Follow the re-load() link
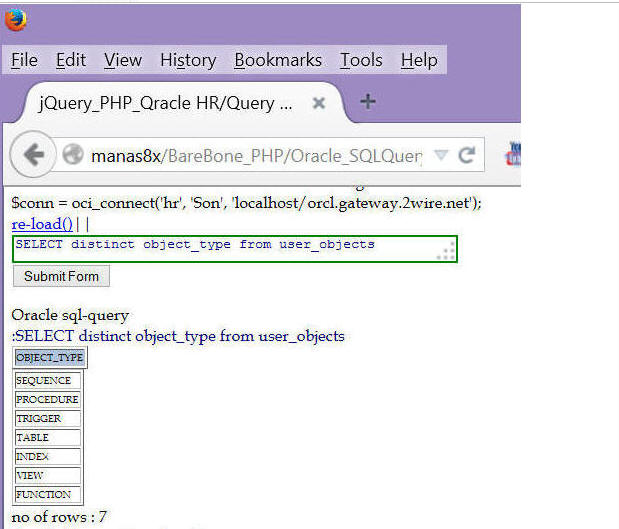The height and width of the screenshot is (529, 619). pyautogui.click(x=41, y=224)
